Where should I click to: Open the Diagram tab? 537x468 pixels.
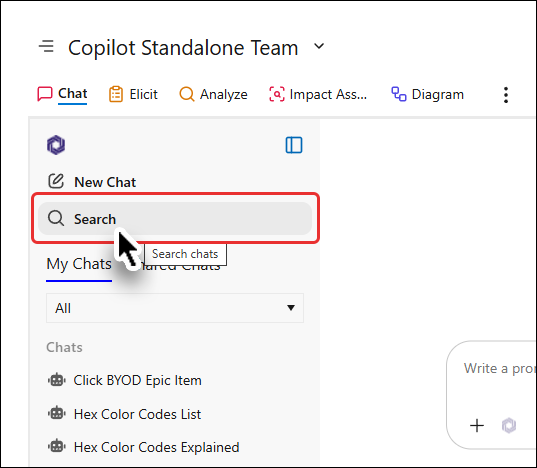427,94
